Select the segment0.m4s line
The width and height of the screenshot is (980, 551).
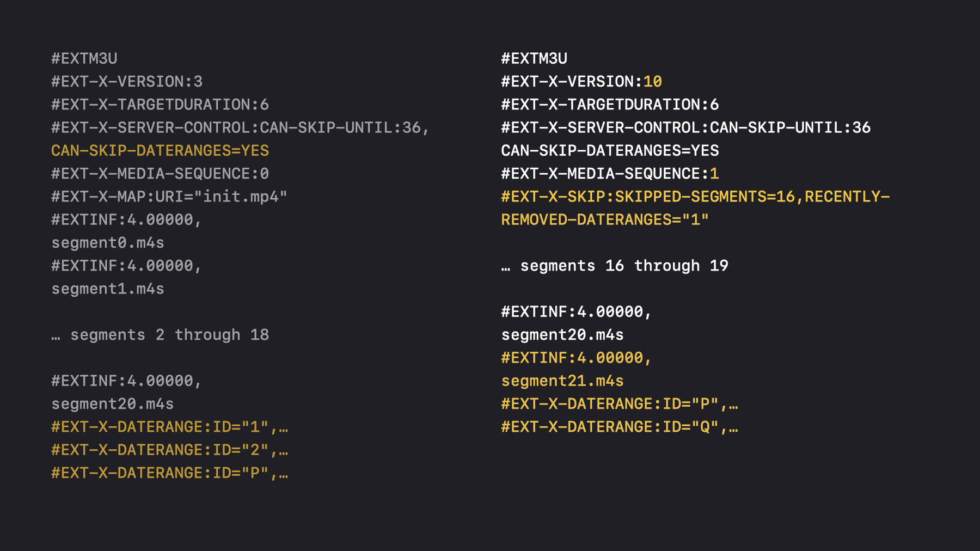108,243
